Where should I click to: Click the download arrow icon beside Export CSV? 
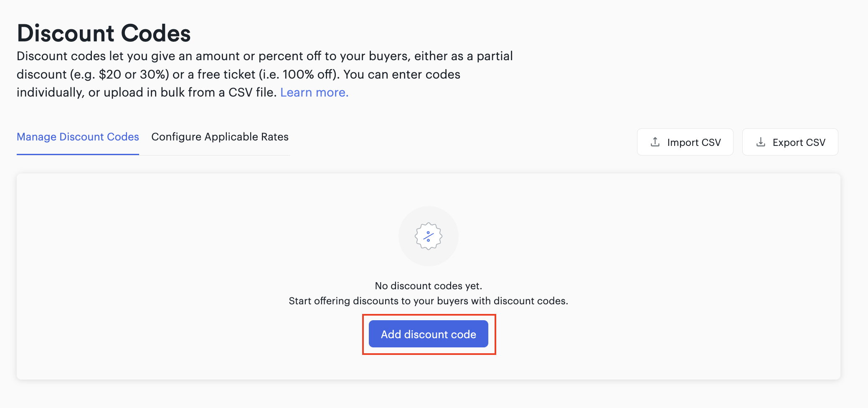pos(761,142)
